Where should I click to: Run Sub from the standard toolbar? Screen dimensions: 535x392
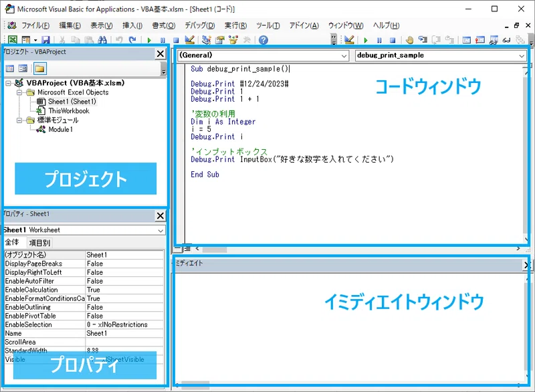(149, 40)
